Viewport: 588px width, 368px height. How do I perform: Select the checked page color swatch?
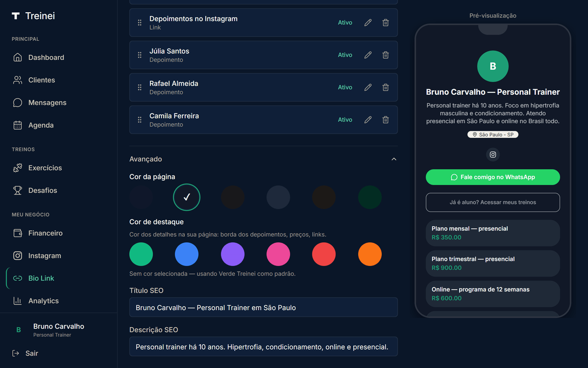tap(187, 197)
